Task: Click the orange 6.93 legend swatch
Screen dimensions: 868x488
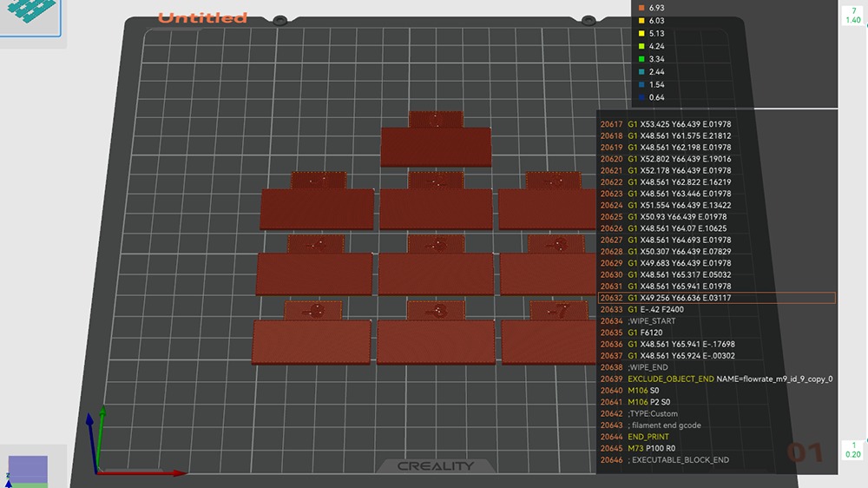Action: click(641, 8)
